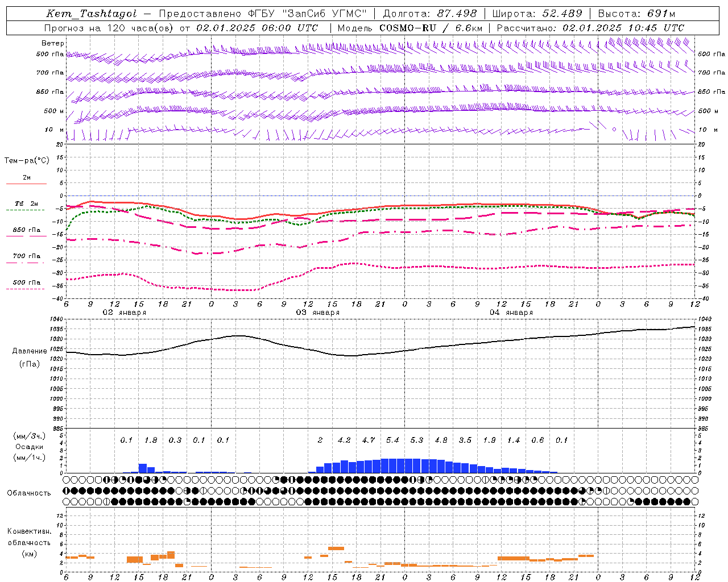The width and height of the screenshot is (728, 582).
Task: Click the 4.8 precipitation amount value
Action: (441, 440)
